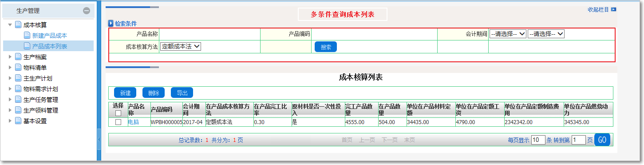644x165 pixels.
Task: Click the 4790.00 wage quota cell
Action: point(479,122)
